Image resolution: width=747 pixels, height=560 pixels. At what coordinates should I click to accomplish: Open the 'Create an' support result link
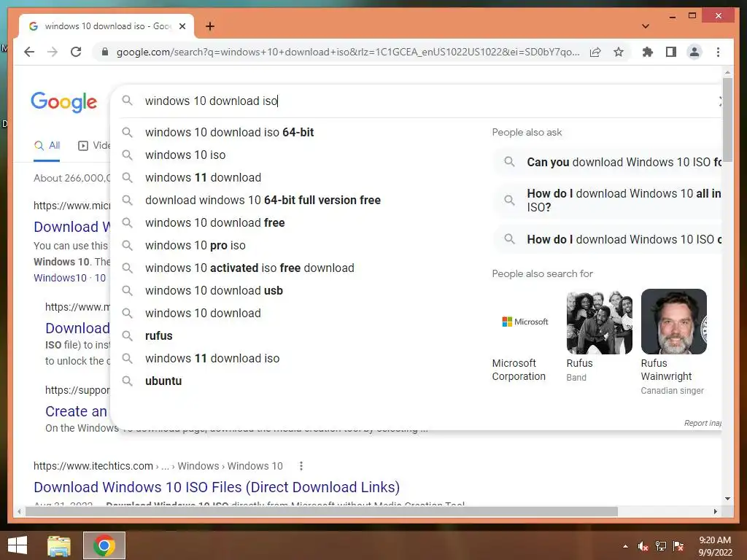click(76, 411)
